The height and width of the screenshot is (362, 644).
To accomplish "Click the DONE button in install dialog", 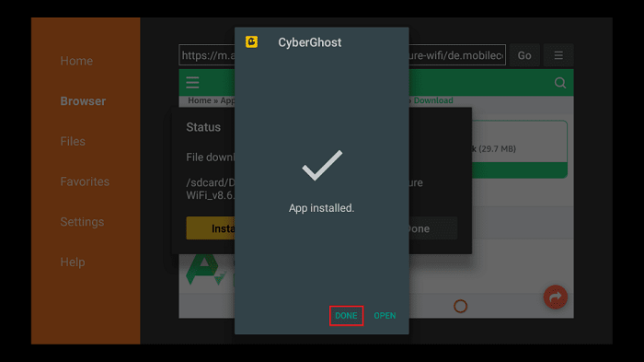I will click(346, 316).
